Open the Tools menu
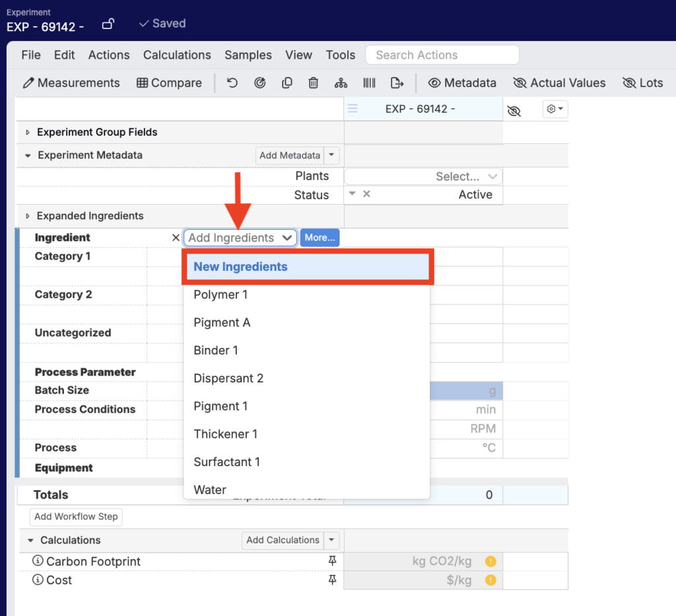676x616 pixels. click(x=341, y=55)
